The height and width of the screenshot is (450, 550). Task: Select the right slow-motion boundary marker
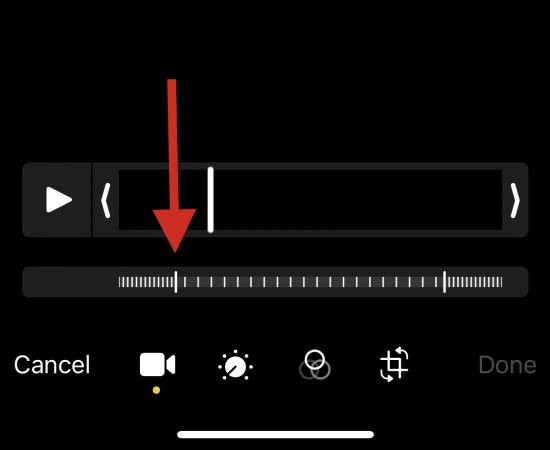click(444, 282)
